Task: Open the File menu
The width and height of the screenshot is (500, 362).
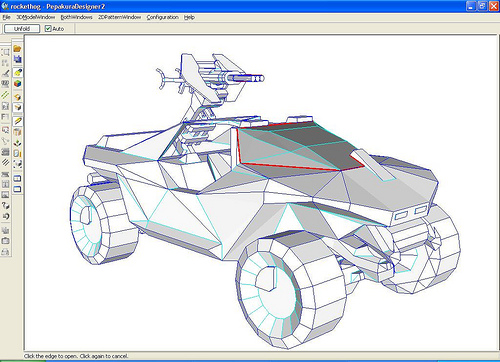Action: coord(6,17)
